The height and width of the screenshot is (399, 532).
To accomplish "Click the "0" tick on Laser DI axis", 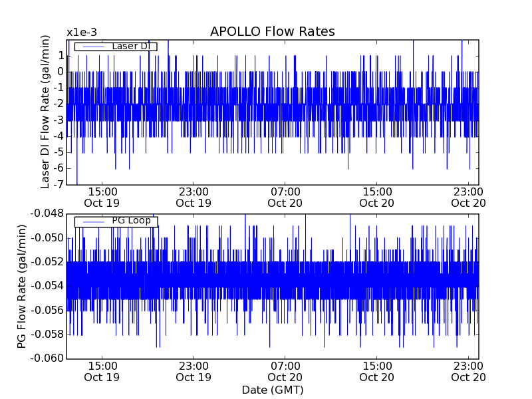I will [61, 72].
